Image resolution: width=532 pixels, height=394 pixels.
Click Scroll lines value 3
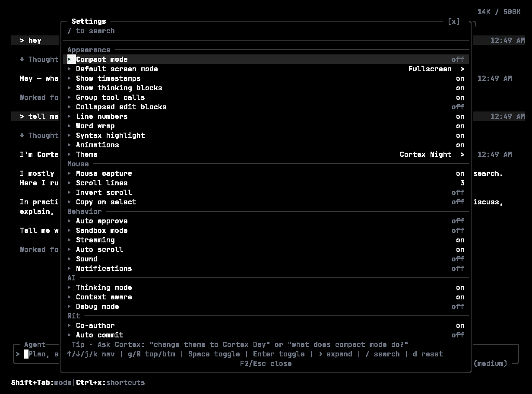click(462, 183)
